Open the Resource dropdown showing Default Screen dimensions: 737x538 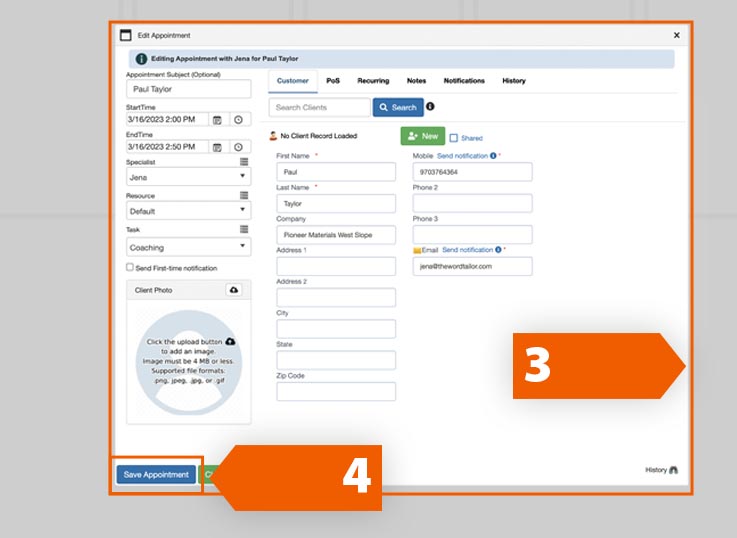[x=188, y=212]
